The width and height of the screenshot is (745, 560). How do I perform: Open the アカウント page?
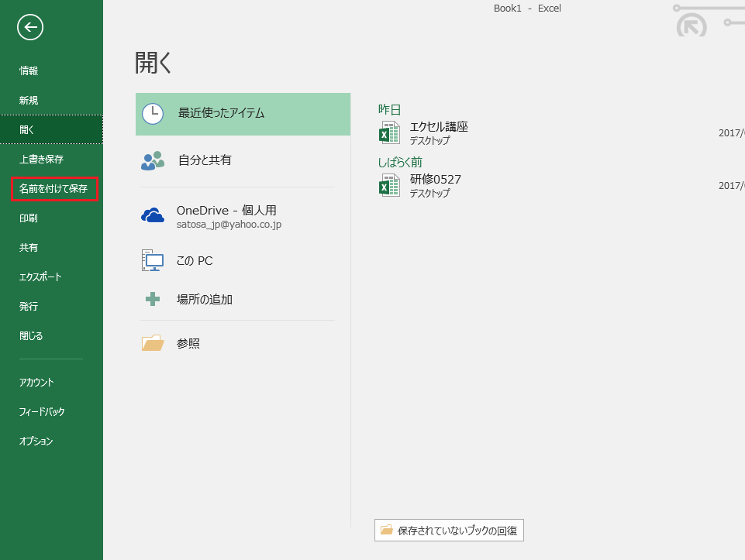point(51,382)
